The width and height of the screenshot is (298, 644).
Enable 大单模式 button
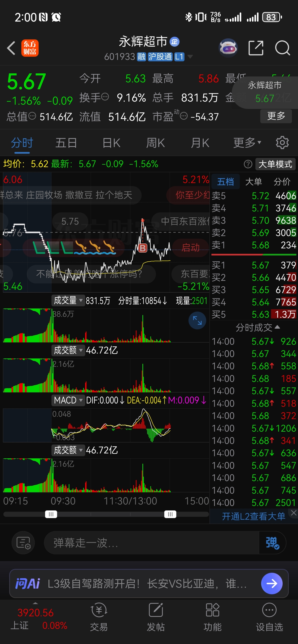point(275,164)
